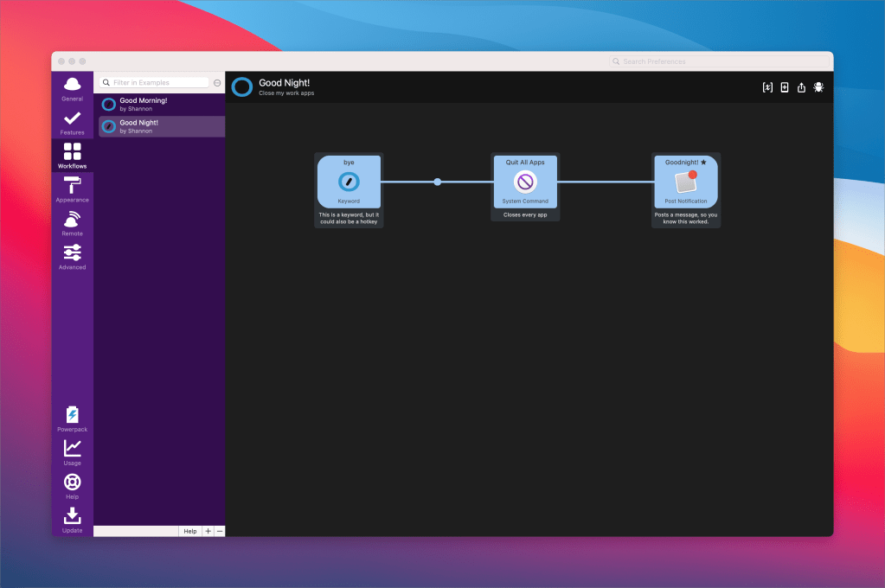The height and width of the screenshot is (588, 885).
Task: Remove the workflow with the minus button
Action: coord(220,531)
